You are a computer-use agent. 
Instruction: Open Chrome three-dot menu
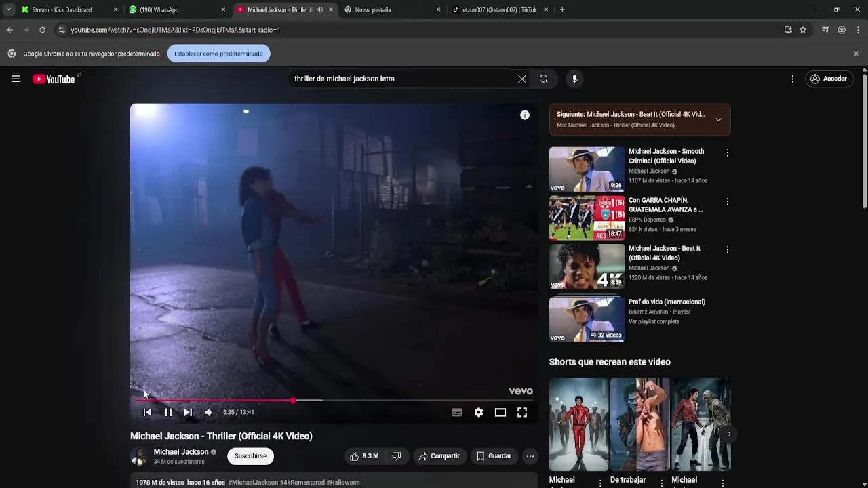tap(858, 30)
